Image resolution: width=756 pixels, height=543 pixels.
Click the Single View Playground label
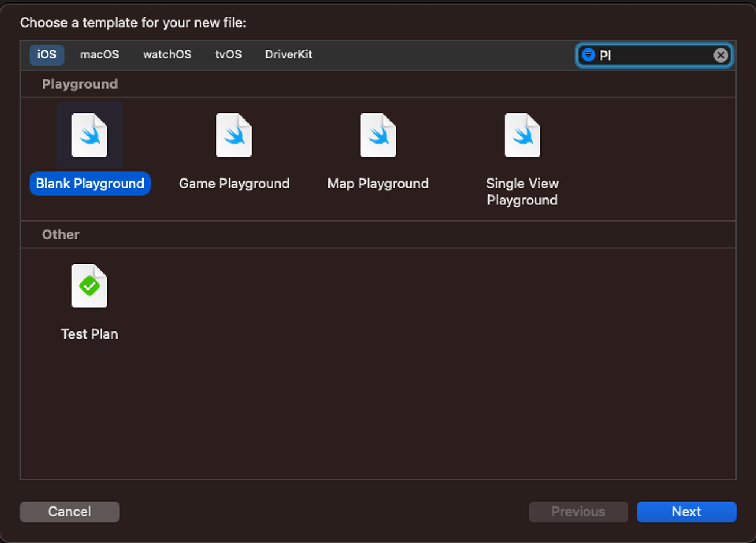(x=522, y=191)
